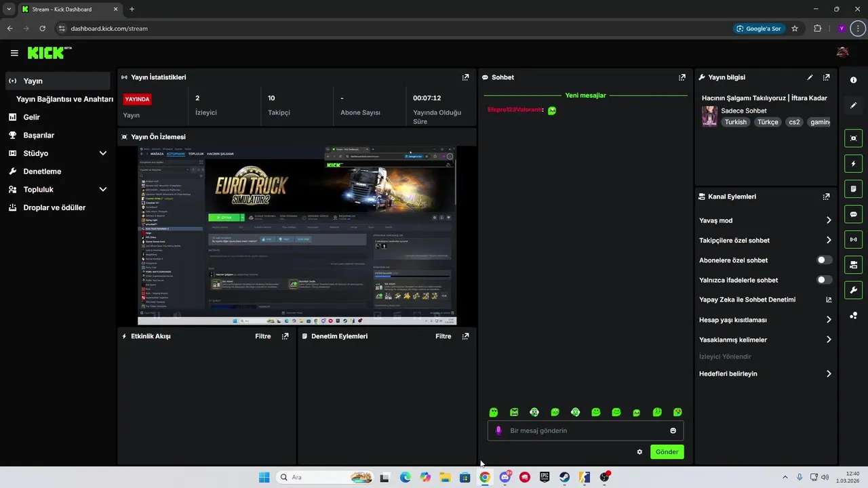The image size is (868, 488).
Task: Click the three-dots icon at the bottom of the right sidebar
Action: 853,315
